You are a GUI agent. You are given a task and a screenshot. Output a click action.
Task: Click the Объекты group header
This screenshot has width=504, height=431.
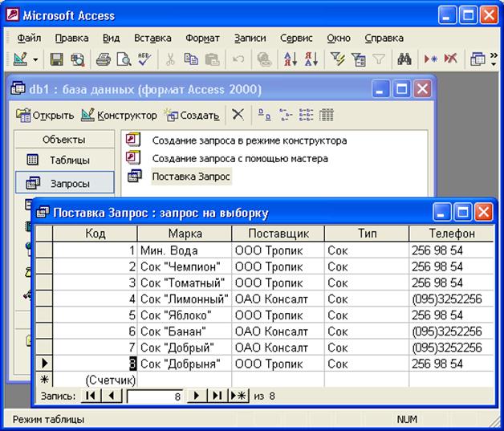click(65, 140)
